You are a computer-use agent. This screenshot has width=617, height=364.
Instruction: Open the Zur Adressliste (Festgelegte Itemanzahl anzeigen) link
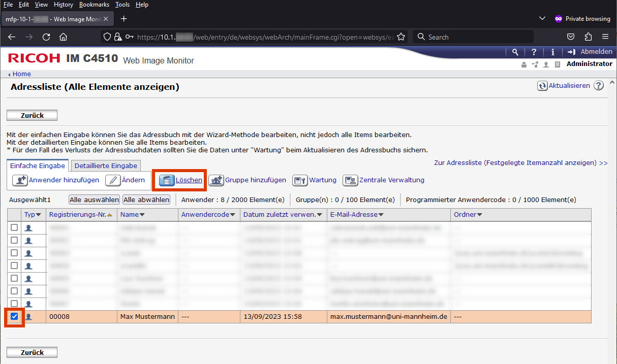click(x=521, y=163)
